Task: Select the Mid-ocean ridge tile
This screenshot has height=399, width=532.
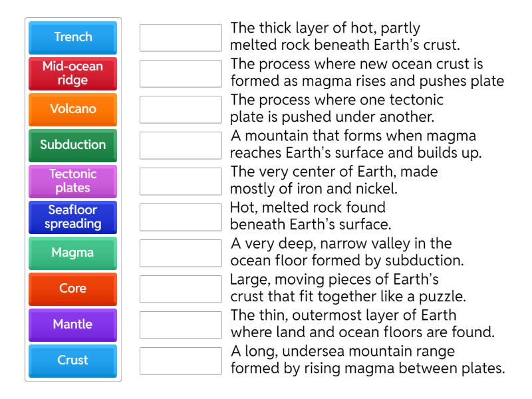Action: [x=73, y=73]
